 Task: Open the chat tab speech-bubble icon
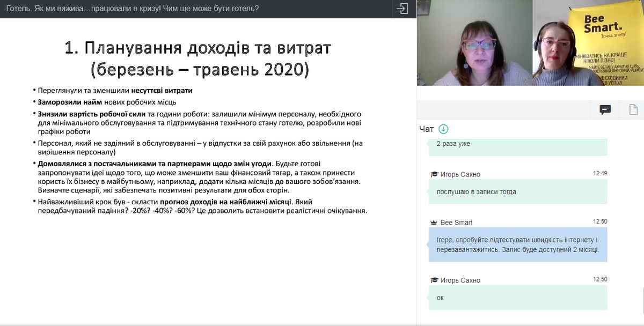coord(605,110)
